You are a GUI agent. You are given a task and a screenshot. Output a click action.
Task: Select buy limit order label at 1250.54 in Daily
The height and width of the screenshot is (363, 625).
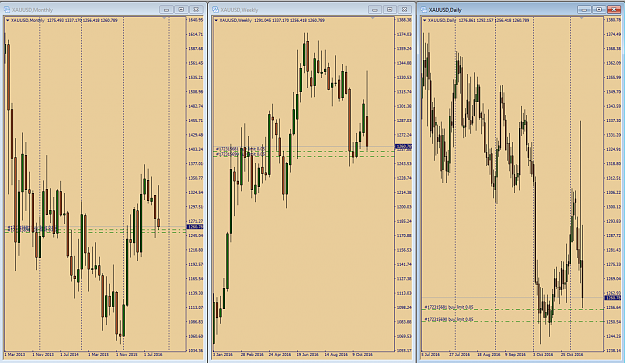point(449,319)
